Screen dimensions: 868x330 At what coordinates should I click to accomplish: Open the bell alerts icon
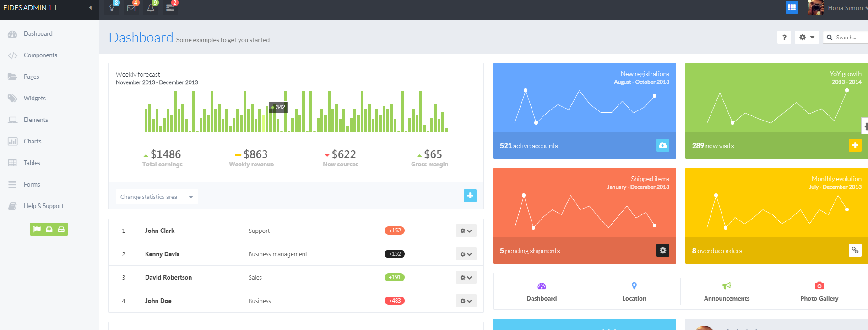151,8
